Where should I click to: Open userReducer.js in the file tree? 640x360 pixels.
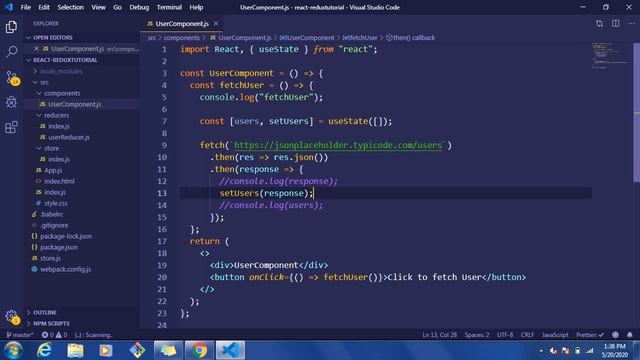pyautogui.click(x=69, y=137)
